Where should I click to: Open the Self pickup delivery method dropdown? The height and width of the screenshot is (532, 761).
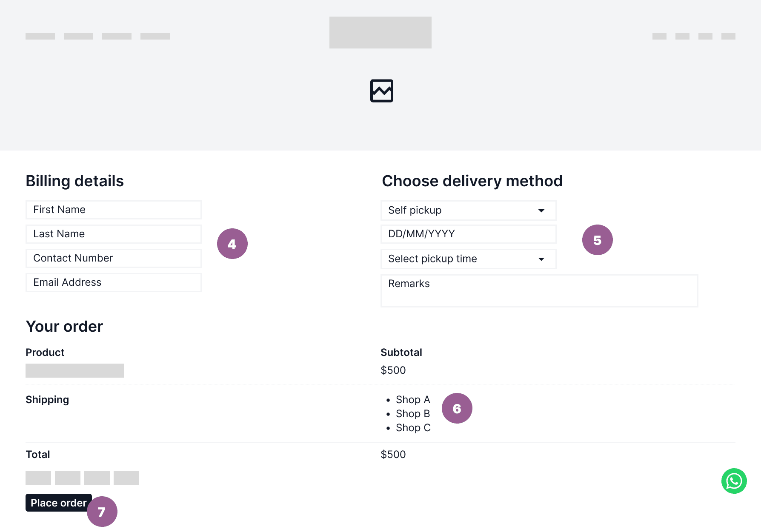468,210
